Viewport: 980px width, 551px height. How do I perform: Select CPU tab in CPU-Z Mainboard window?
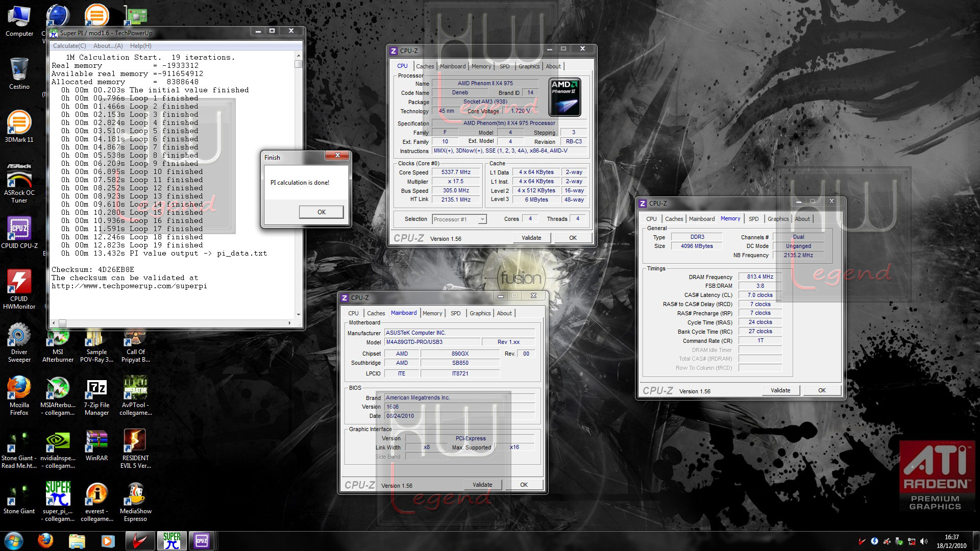click(353, 313)
